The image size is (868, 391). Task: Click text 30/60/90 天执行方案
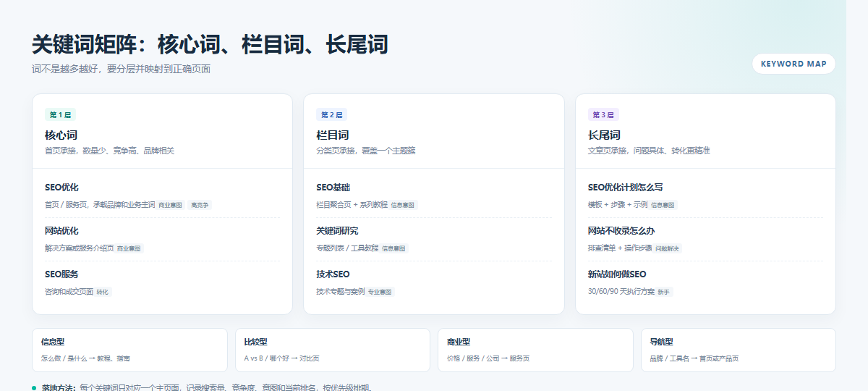click(621, 292)
